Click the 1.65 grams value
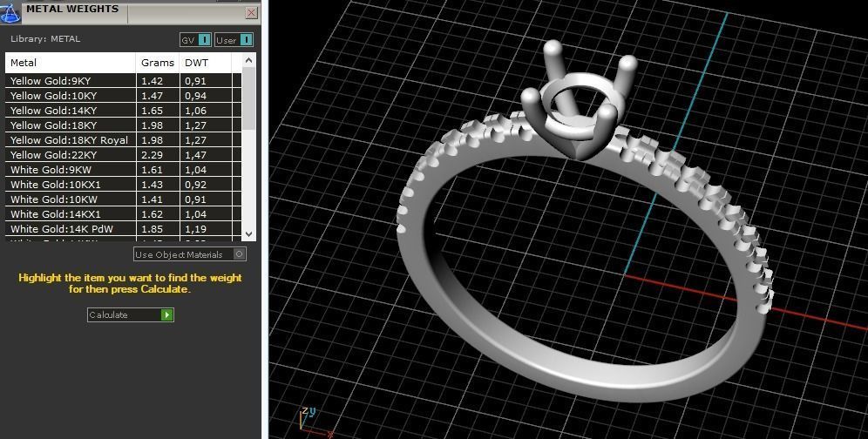 153,110
